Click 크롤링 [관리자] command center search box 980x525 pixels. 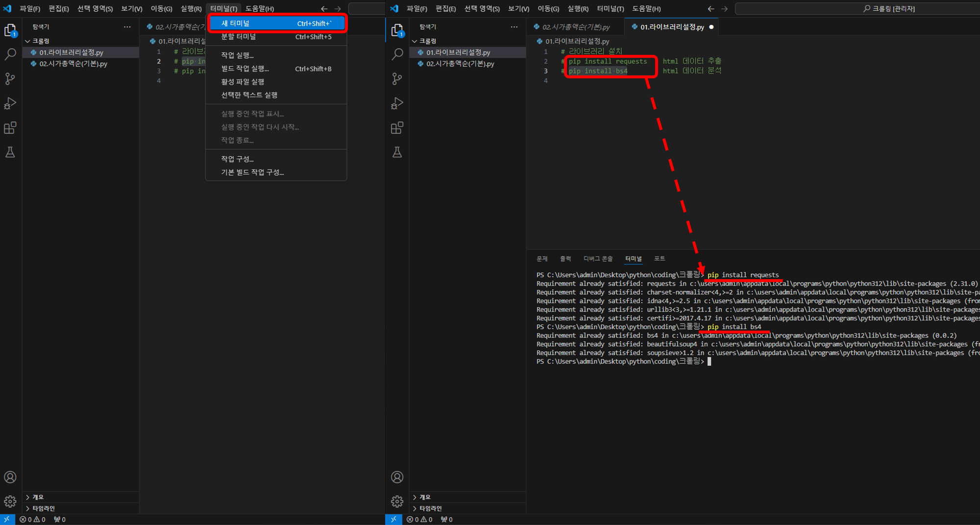click(857, 9)
